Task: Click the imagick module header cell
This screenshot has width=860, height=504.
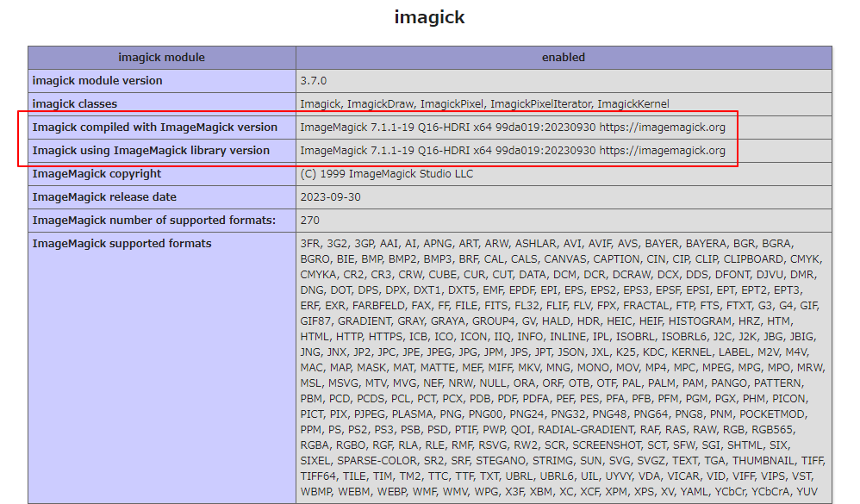Action: [161, 57]
